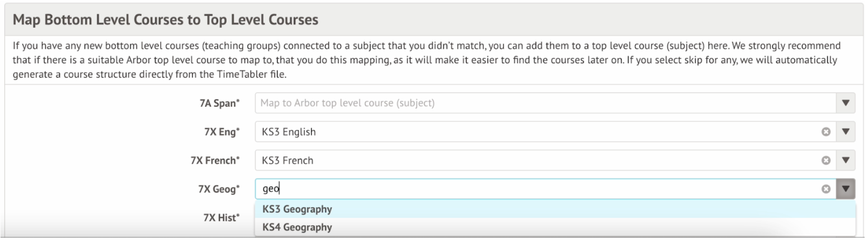Click the 7X French label
Image resolution: width=868 pixels, height=242 pixels.
[x=215, y=161]
